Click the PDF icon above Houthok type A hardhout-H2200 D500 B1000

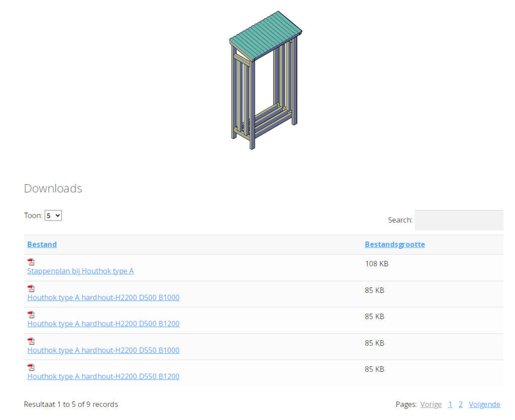(x=31, y=288)
